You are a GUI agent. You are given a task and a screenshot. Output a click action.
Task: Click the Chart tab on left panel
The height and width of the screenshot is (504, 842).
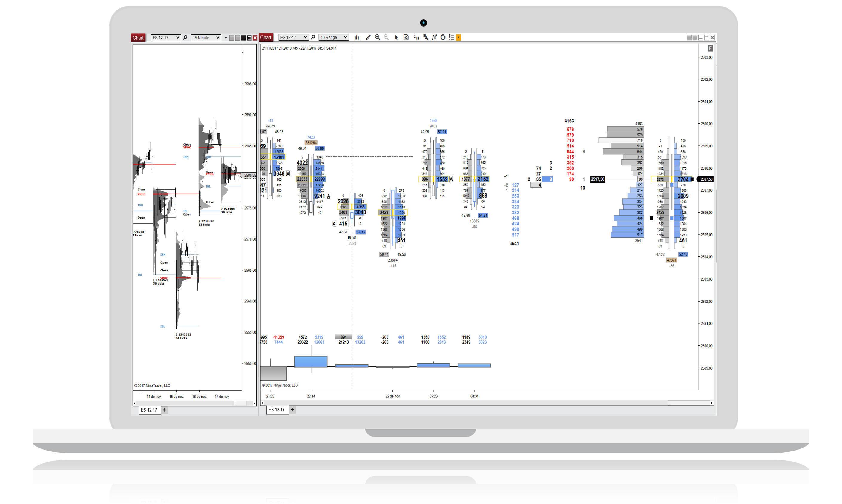pyautogui.click(x=138, y=37)
